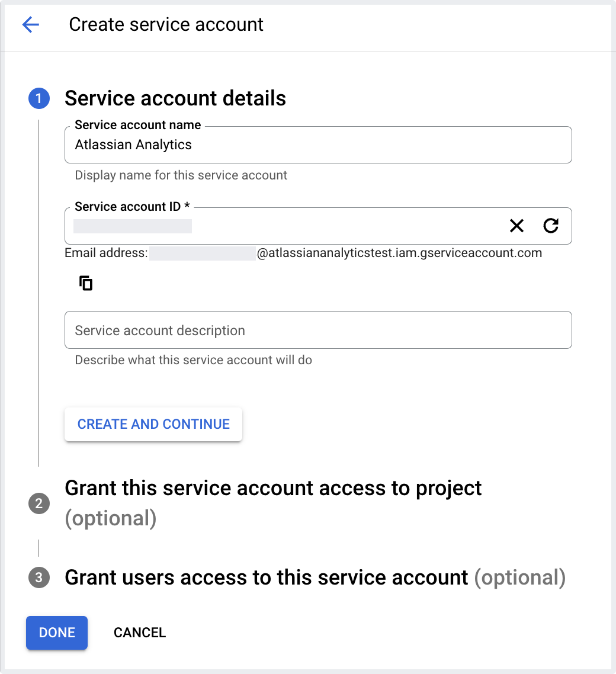Click the redacted service account ID value

[x=133, y=226]
